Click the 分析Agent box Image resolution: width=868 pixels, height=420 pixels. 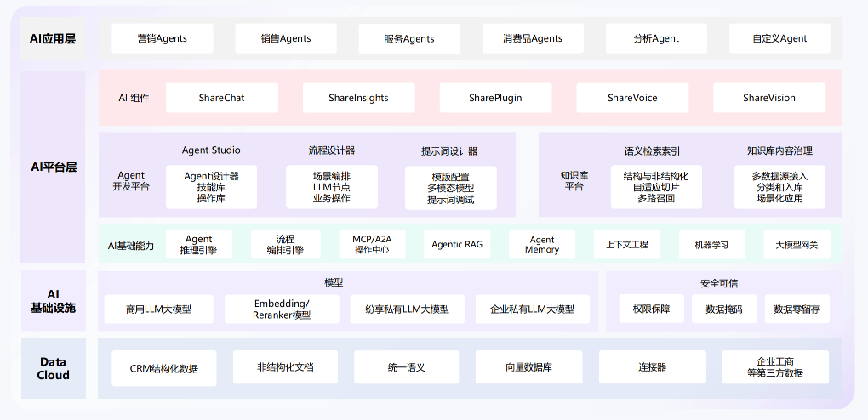click(656, 38)
